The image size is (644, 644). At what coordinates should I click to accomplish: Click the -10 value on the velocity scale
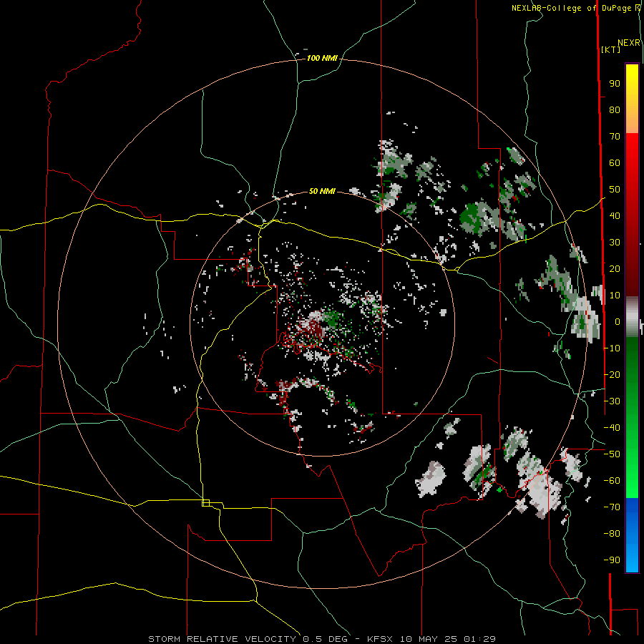(612, 348)
